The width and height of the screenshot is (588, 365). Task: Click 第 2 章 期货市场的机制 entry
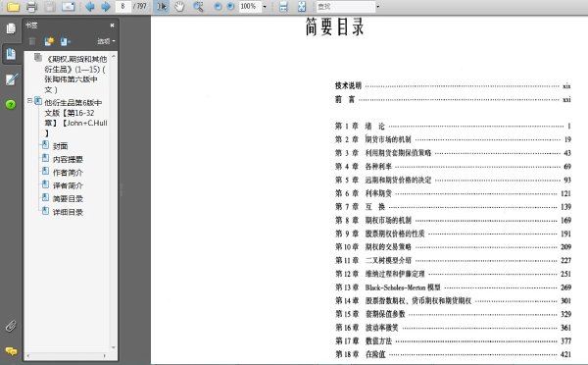pyautogui.click(x=453, y=139)
